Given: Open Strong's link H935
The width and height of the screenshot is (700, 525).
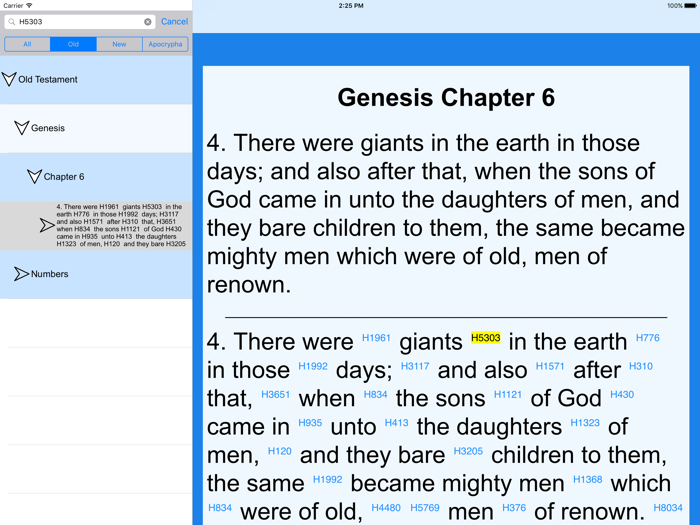Looking at the screenshot, I should pyautogui.click(x=310, y=423).
